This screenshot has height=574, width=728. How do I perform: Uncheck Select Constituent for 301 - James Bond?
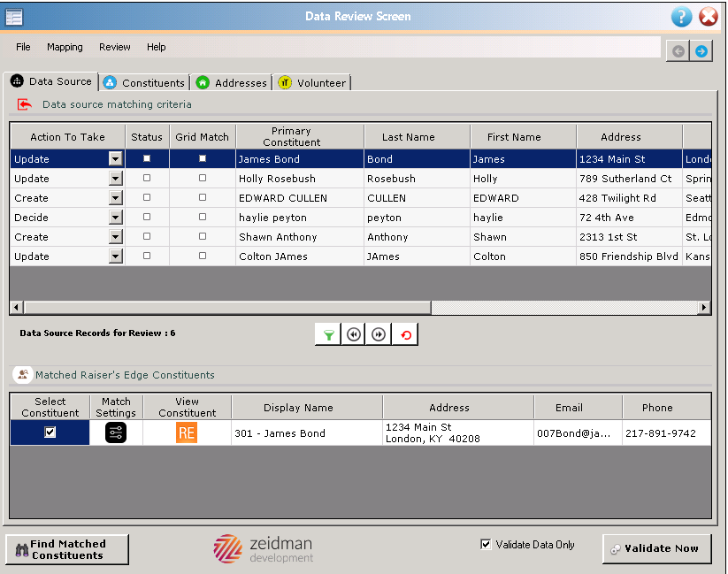pos(50,432)
